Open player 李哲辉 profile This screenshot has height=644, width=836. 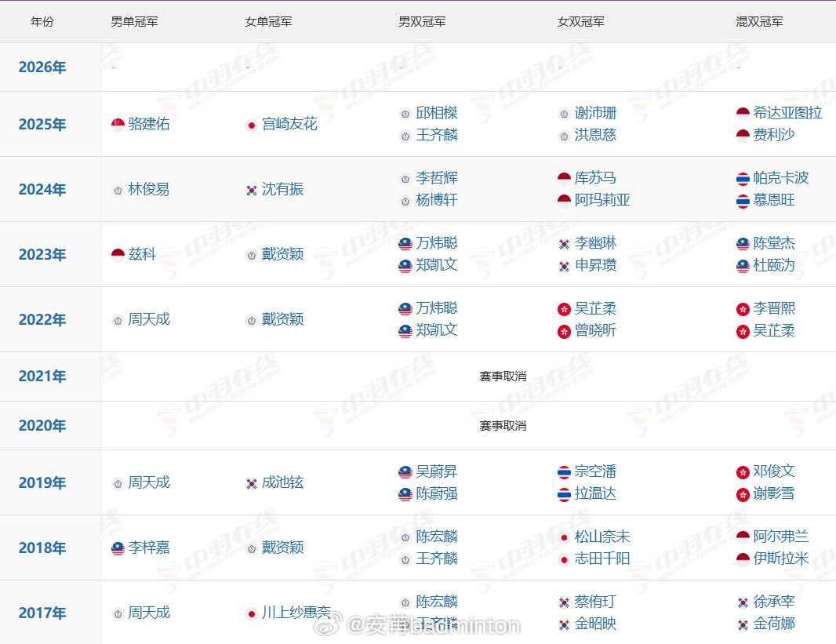pos(437,177)
